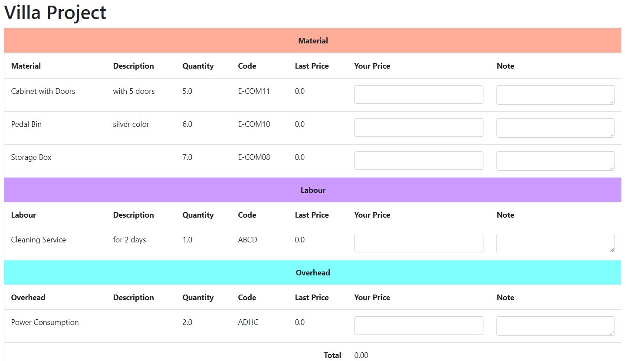This screenshot has height=361, width=644.
Task: Click Note field for Cabinet with Doors
Action: coord(555,95)
